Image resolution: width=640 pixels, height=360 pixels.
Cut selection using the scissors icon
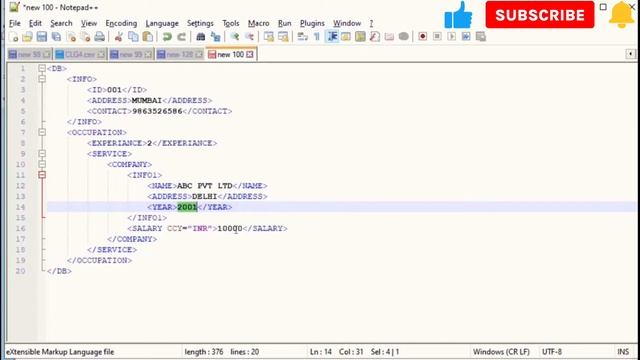pyautogui.click(x=119, y=37)
